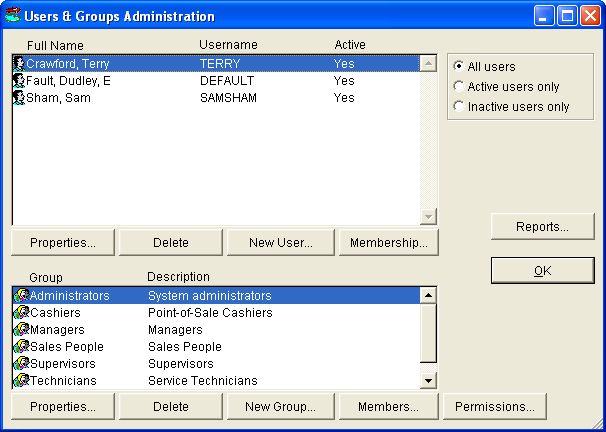Select the 'Fault, Dudley, E' name cell
Viewport: 606px width, 432px height.
(x=68, y=80)
